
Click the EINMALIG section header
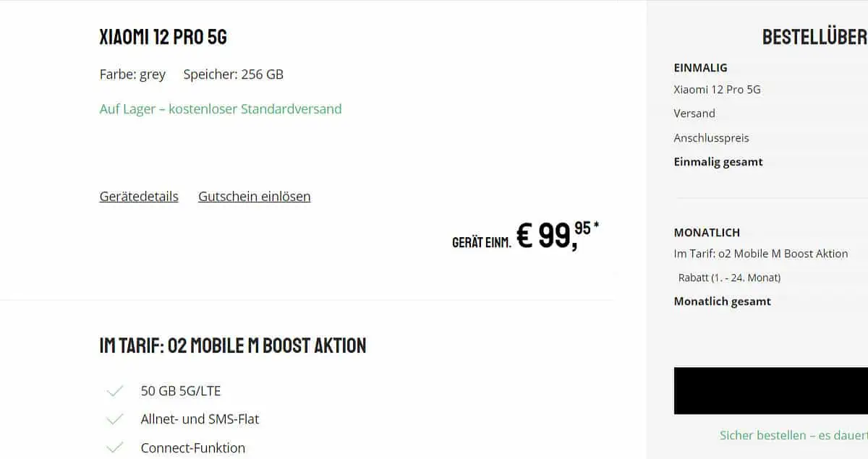699,67
